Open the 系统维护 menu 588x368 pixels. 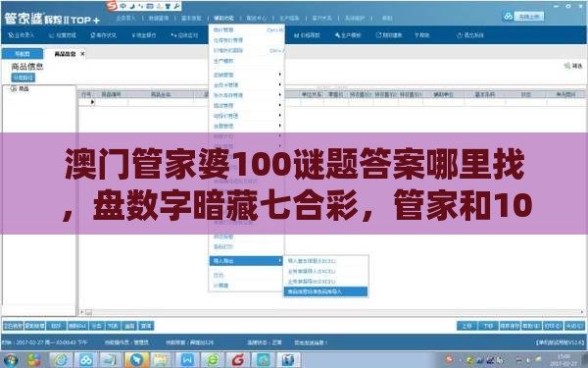pyautogui.click(x=355, y=18)
